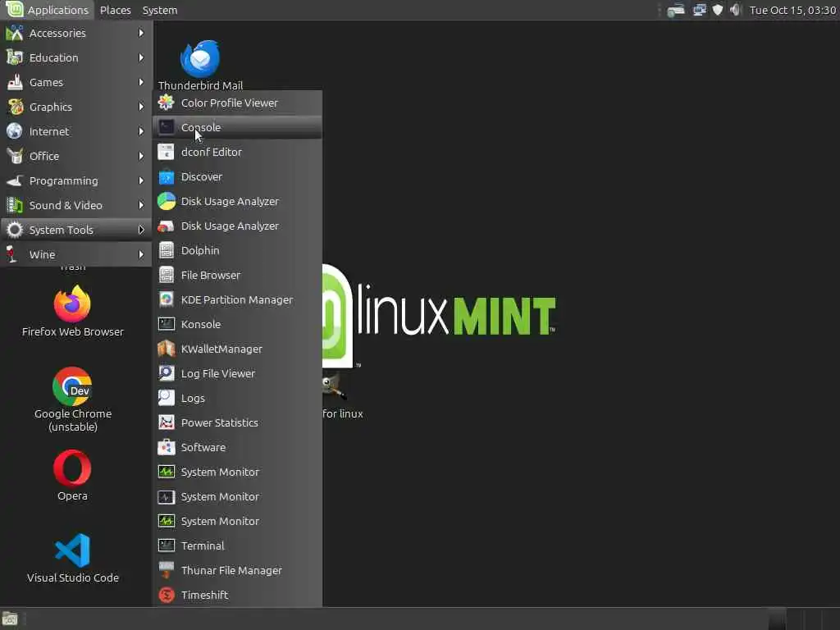Image resolution: width=840 pixels, height=630 pixels.
Task: Click the Programming category icon
Action: point(15,180)
